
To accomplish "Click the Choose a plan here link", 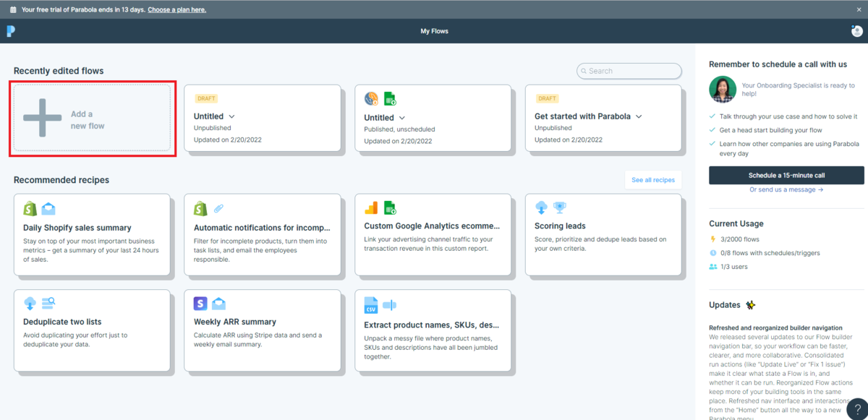I will (176, 10).
